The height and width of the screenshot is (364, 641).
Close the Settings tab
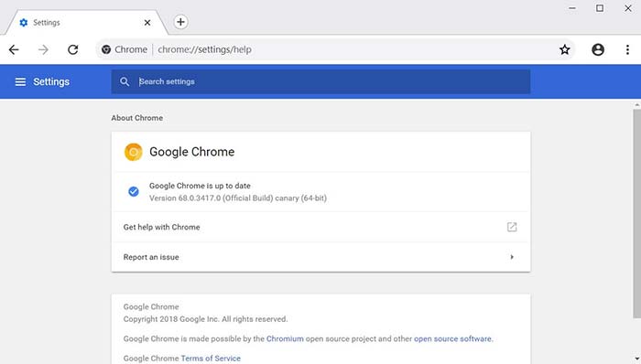(x=147, y=23)
